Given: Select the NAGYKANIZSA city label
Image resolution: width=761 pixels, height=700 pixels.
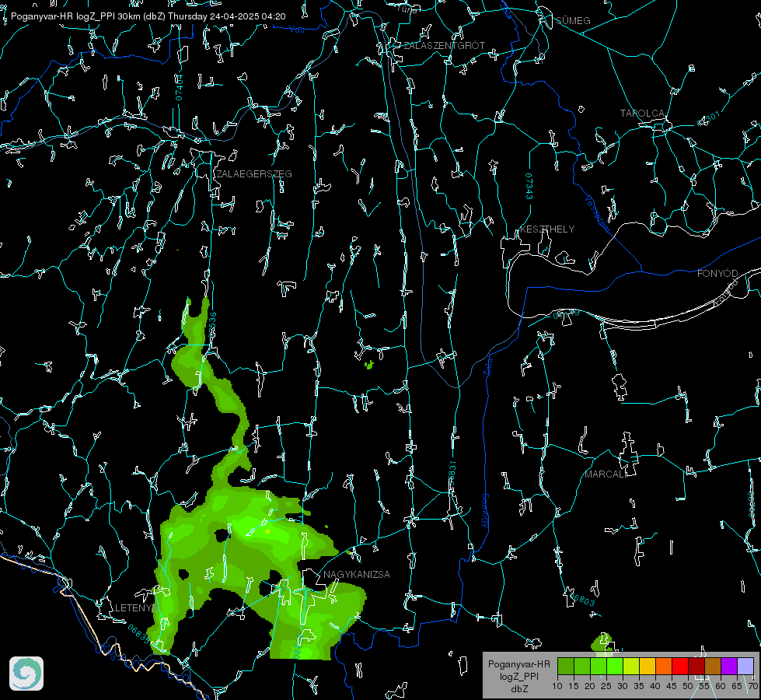Looking at the screenshot, I should point(357,574).
